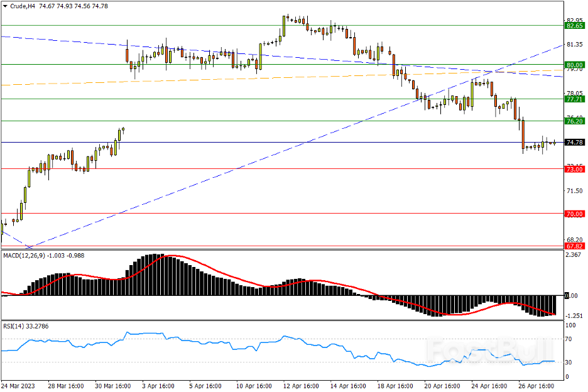Select the MACD 2.367 scale value
Viewport: 588px width, 392px height.
tap(573, 255)
